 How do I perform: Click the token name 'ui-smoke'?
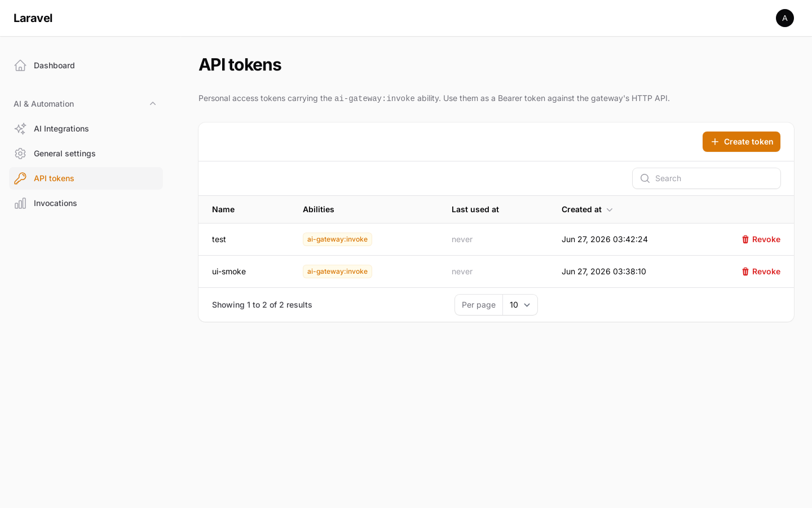(229, 271)
